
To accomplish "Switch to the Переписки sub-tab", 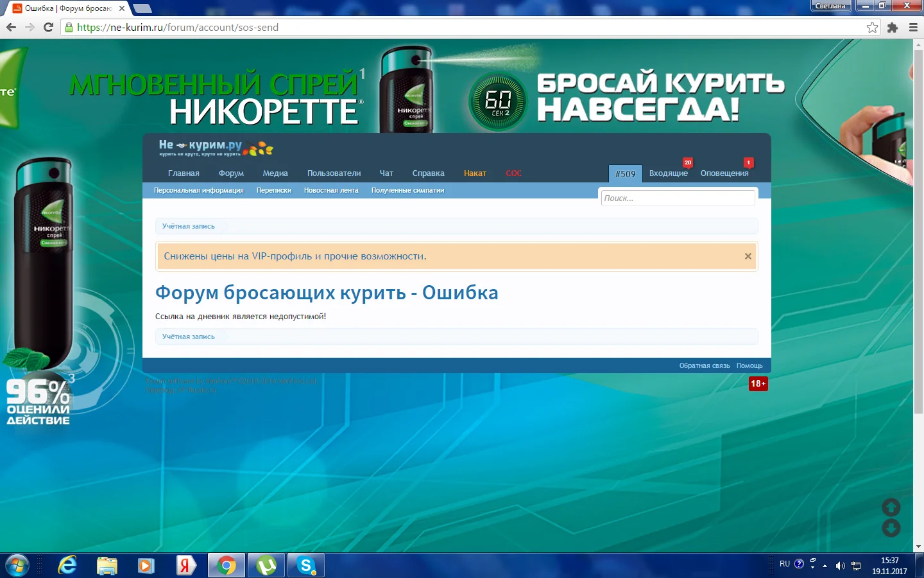I will (x=274, y=191).
